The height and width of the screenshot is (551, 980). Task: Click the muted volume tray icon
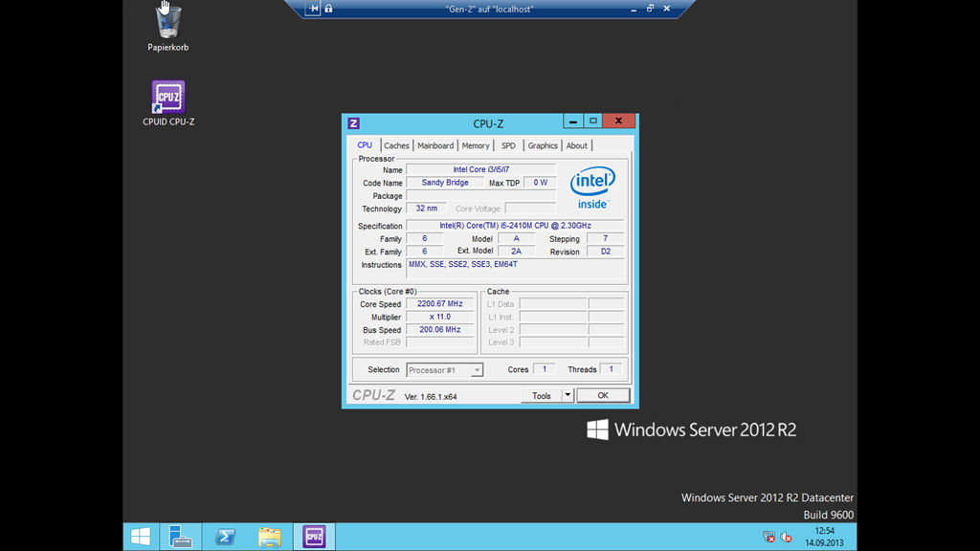787,537
